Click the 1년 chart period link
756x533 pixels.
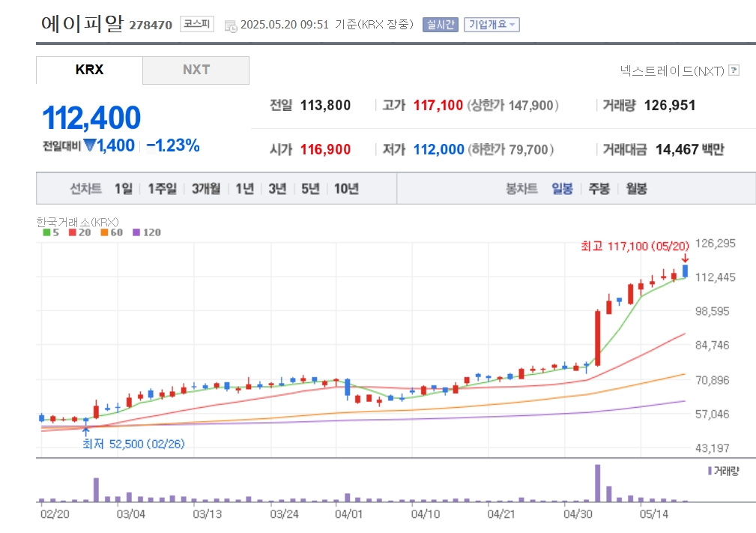[244, 189]
